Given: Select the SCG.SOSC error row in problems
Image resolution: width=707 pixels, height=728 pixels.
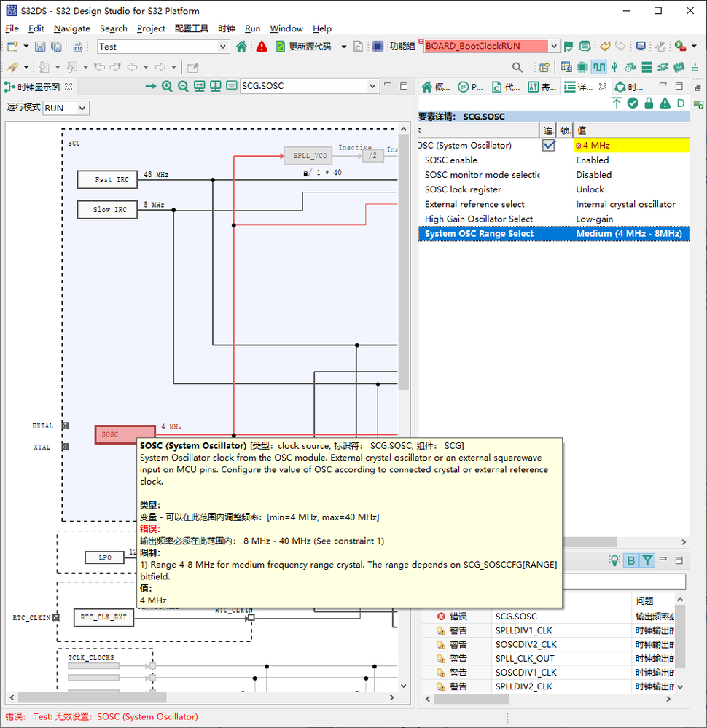Looking at the screenshot, I should coord(548,617).
